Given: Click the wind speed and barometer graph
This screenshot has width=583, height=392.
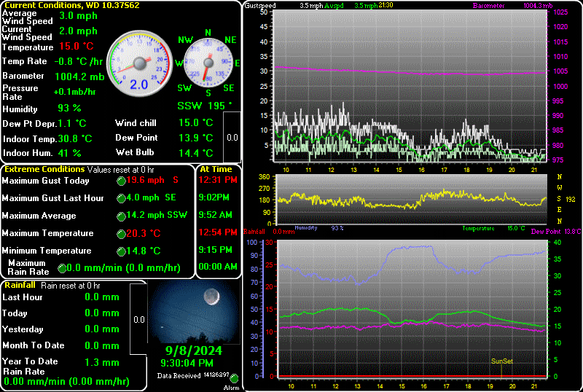Looking at the screenshot, I should [x=410, y=86].
